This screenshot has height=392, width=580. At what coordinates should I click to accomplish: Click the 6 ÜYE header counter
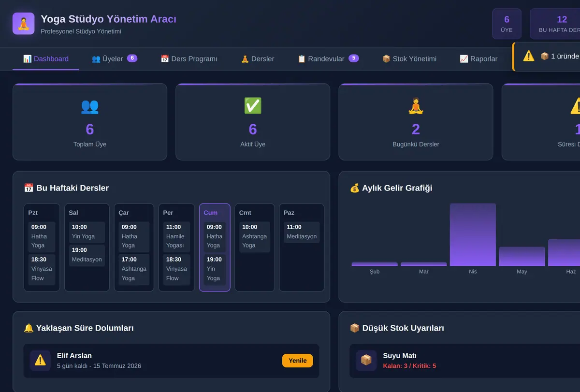click(507, 24)
